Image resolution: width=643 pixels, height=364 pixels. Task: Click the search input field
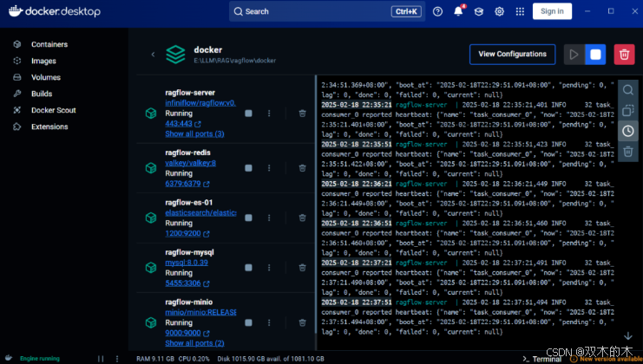[x=327, y=11]
